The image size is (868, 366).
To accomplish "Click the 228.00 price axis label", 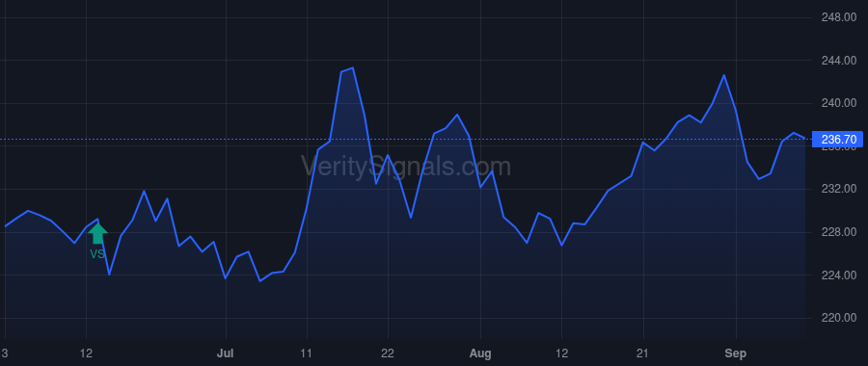I will (838, 232).
